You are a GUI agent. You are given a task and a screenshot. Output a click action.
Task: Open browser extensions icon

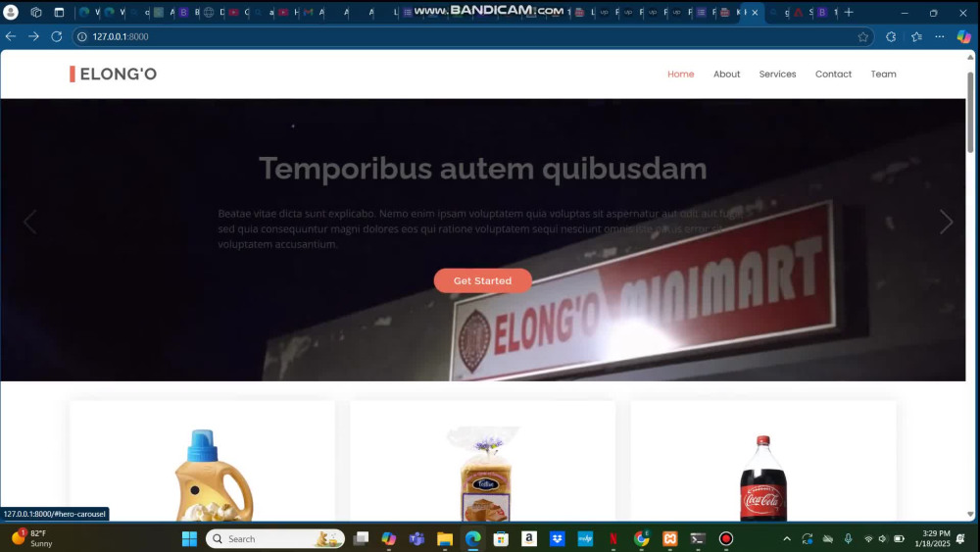coord(891,37)
